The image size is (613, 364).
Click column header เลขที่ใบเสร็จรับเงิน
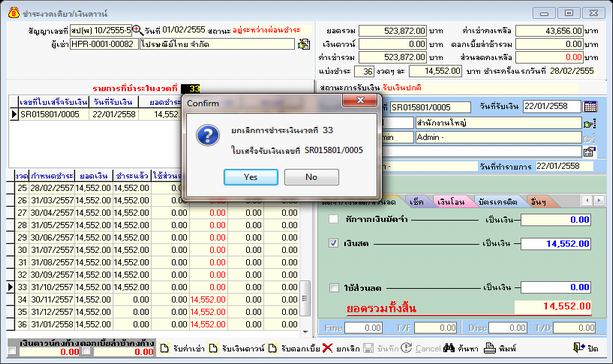[54, 102]
